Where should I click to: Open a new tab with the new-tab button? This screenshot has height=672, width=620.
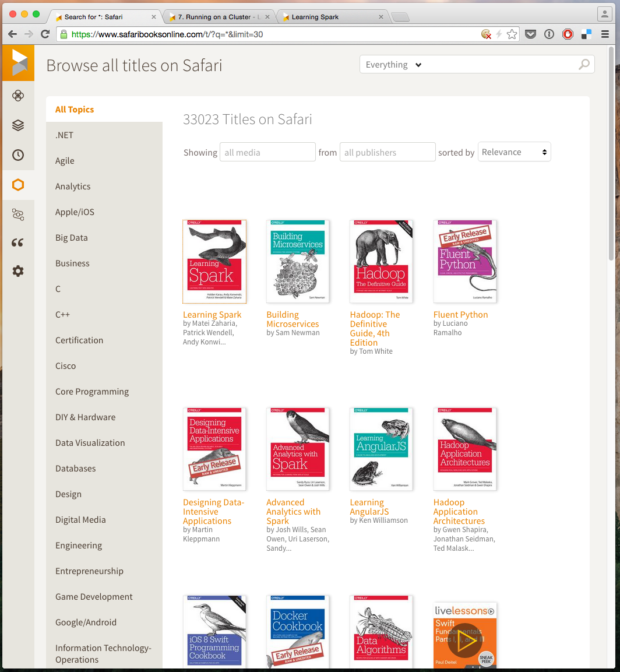point(400,17)
